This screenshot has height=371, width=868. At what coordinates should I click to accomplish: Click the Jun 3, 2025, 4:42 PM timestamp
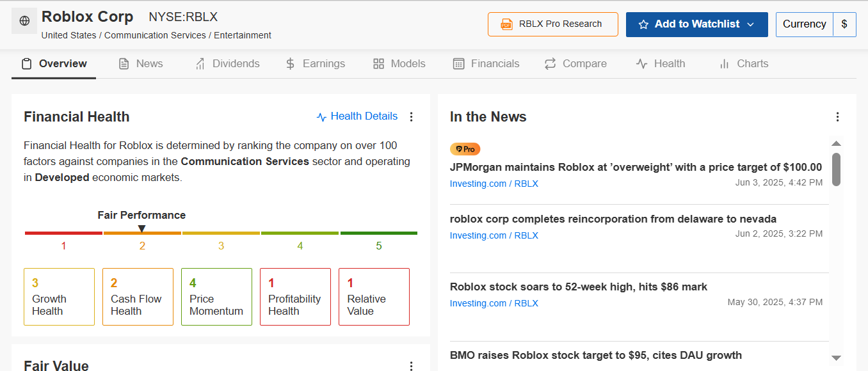click(x=779, y=182)
